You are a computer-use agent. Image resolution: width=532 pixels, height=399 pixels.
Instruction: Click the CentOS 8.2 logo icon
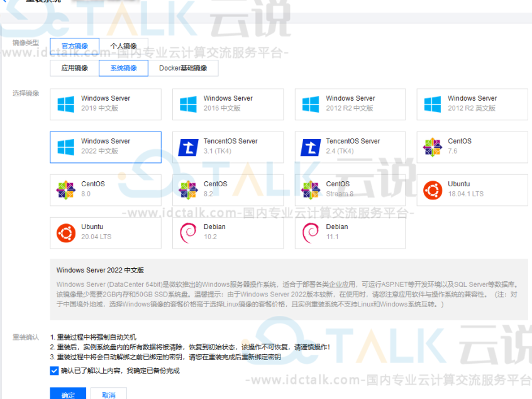click(x=188, y=190)
